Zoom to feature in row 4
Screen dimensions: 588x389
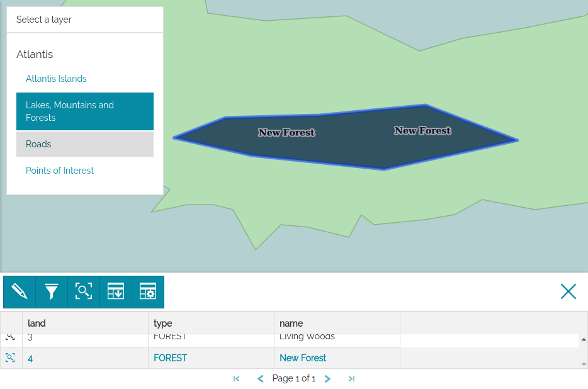click(x=11, y=358)
